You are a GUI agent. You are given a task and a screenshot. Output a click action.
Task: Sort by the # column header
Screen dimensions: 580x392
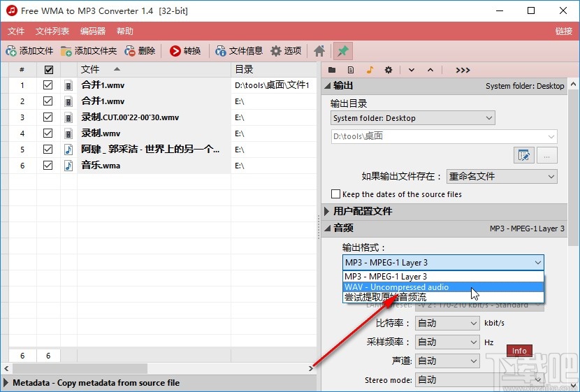[22, 69]
